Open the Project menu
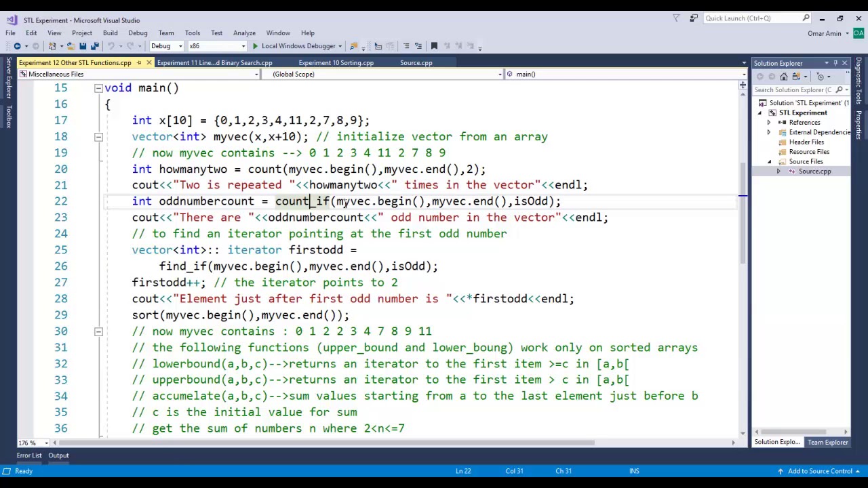The height and width of the screenshot is (488, 868). pyautogui.click(x=82, y=33)
